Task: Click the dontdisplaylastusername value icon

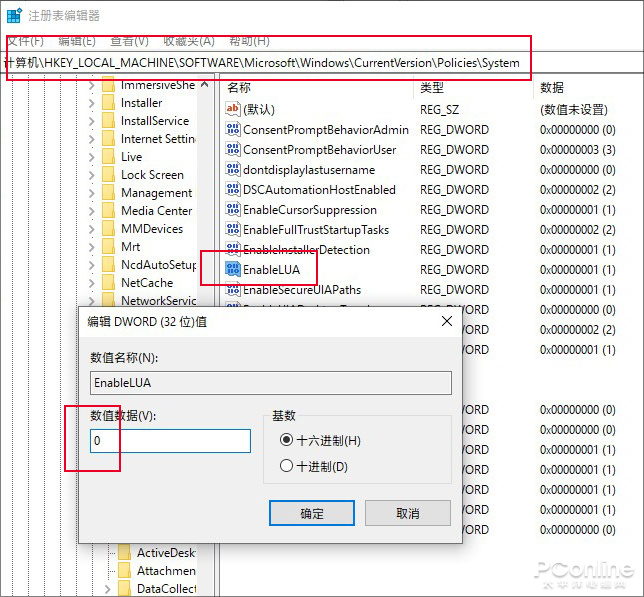Action: [233, 170]
